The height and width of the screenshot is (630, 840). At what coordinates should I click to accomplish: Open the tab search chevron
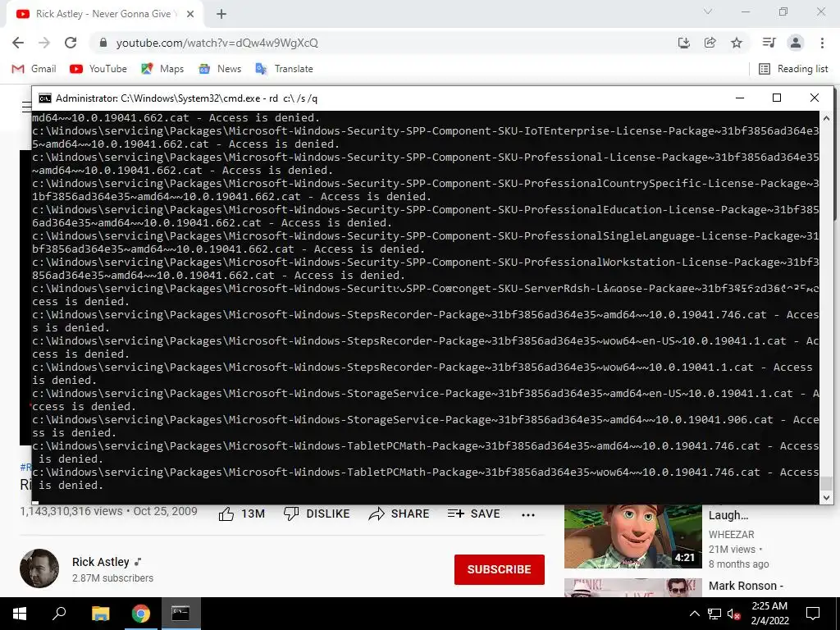(x=708, y=11)
